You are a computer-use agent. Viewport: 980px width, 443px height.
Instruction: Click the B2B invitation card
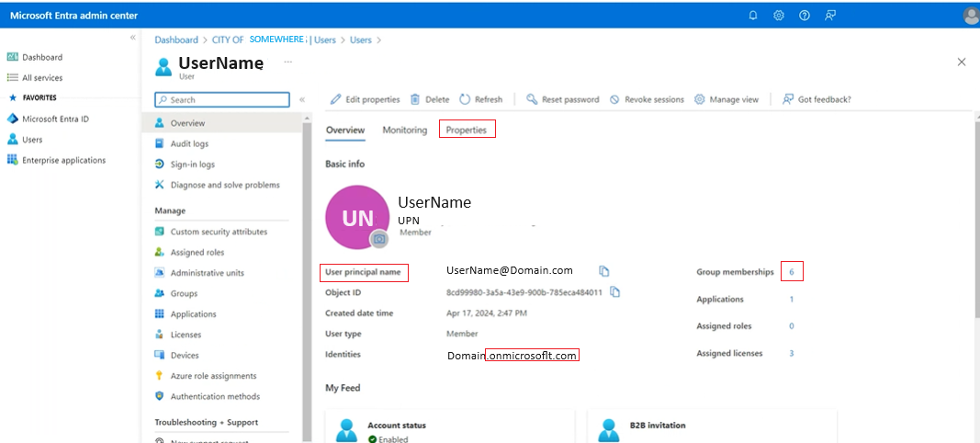[x=712, y=426]
